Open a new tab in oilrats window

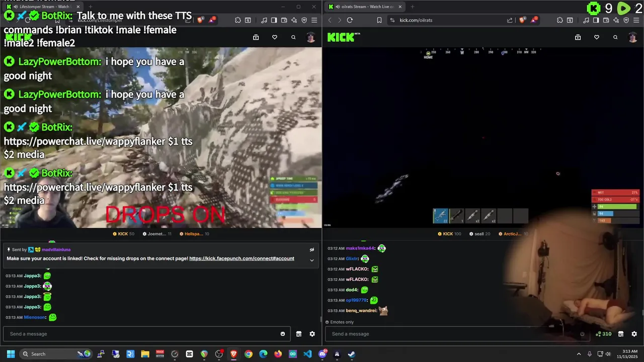pos(413,7)
